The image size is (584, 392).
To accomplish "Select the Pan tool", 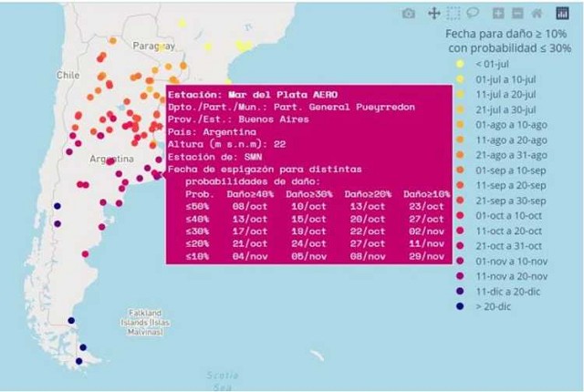I will (433, 14).
